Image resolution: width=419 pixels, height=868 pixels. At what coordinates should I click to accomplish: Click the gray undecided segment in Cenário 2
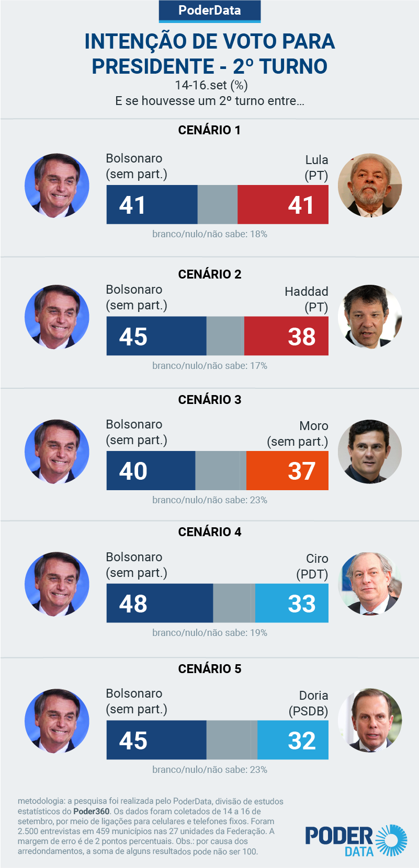click(225, 336)
